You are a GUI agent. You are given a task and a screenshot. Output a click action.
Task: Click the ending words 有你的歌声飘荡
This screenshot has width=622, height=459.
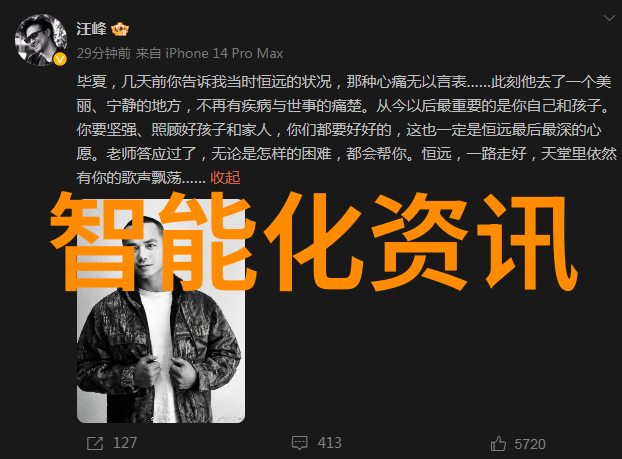(x=129, y=178)
